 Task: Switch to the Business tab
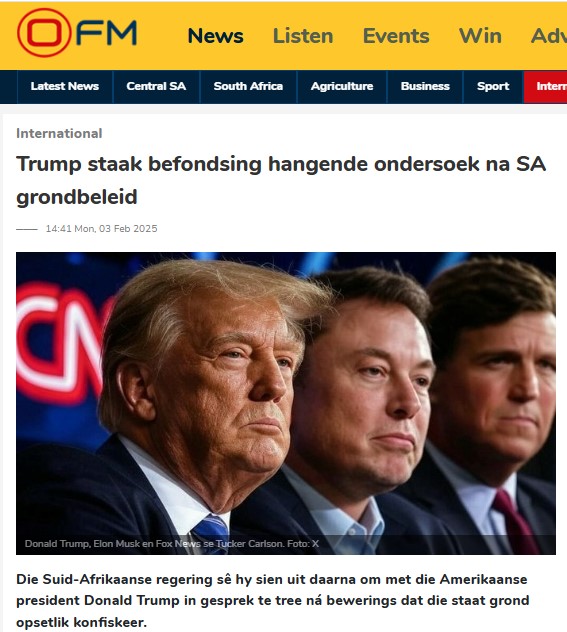pyautogui.click(x=425, y=86)
